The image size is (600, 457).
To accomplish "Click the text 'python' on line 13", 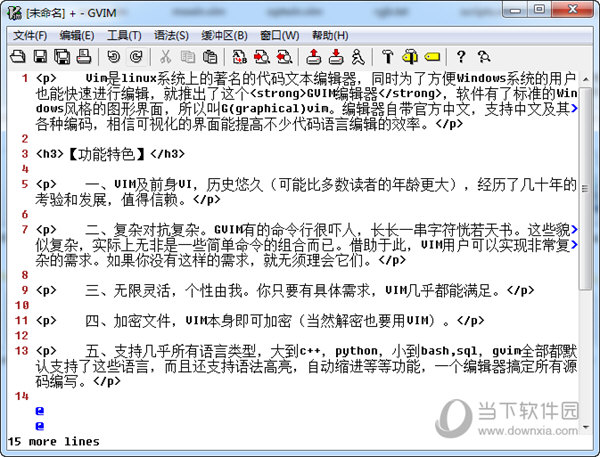I will pyautogui.click(x=356, y=351).
